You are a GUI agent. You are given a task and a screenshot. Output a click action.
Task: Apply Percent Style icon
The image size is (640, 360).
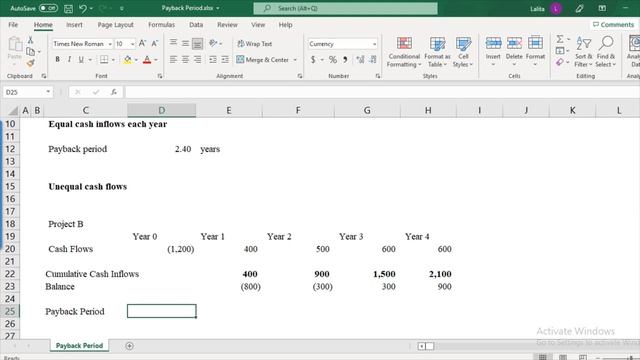[333, 60]
